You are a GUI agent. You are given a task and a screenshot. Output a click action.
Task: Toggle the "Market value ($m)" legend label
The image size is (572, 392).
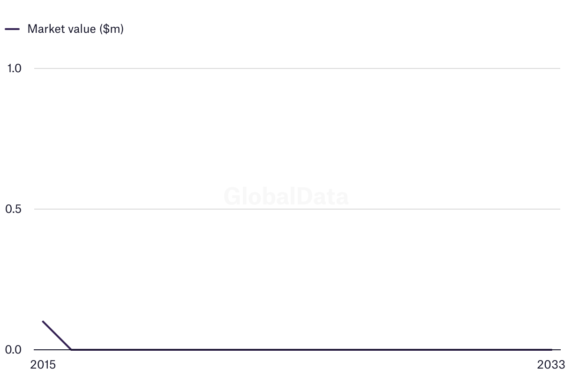tap(75, 29)
